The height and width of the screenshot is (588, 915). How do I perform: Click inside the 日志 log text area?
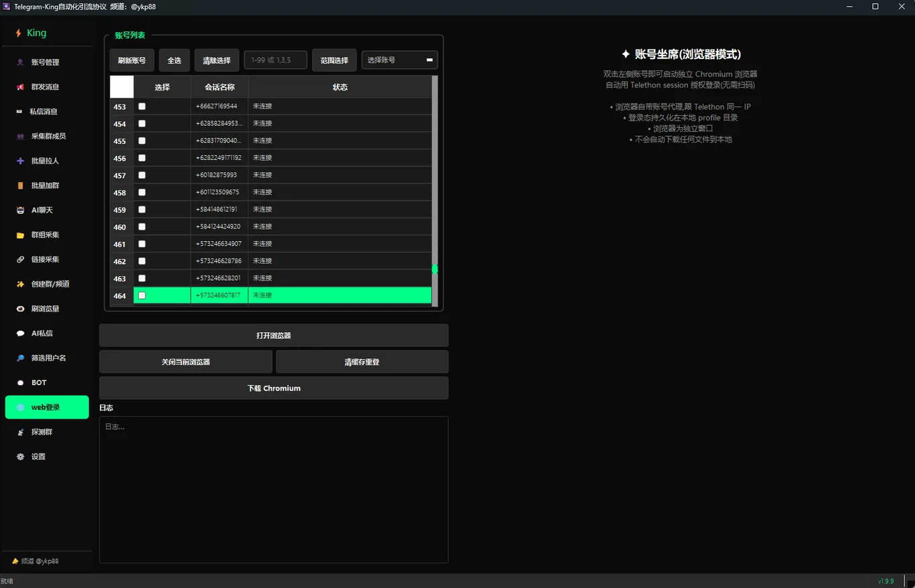274,490
